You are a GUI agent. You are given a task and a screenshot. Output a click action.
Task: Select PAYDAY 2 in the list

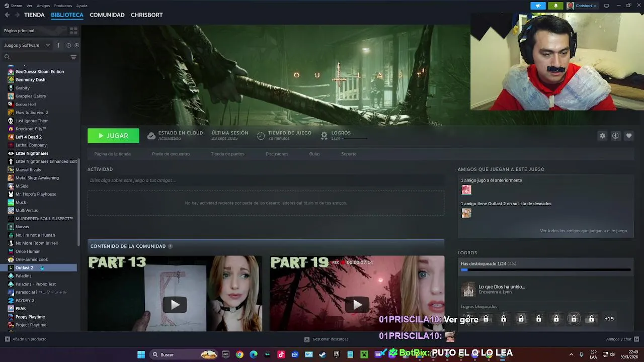[25, 301]
